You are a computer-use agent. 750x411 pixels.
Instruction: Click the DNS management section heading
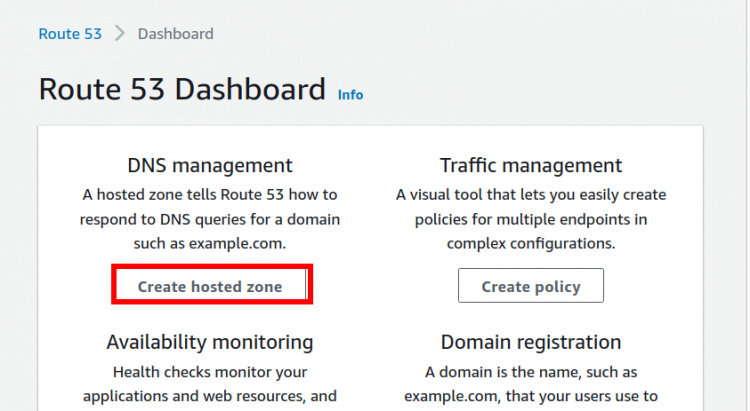210,165
